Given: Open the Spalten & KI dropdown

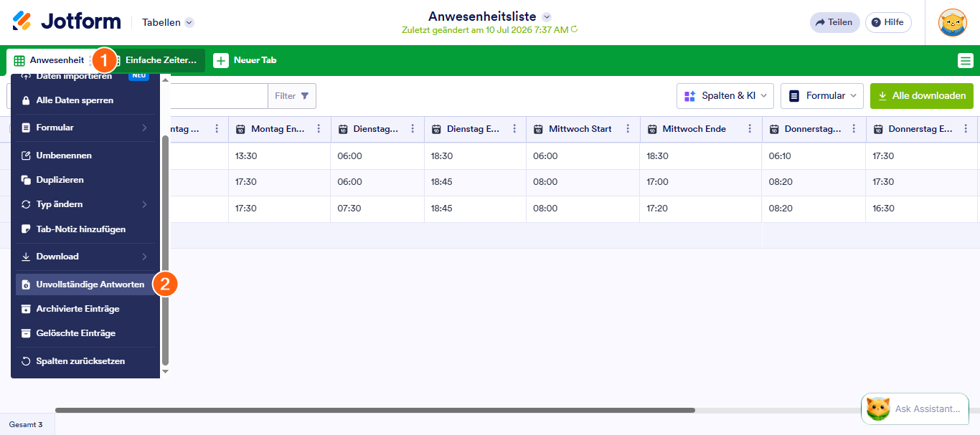Looking at the screenshot, I should 725,95.
